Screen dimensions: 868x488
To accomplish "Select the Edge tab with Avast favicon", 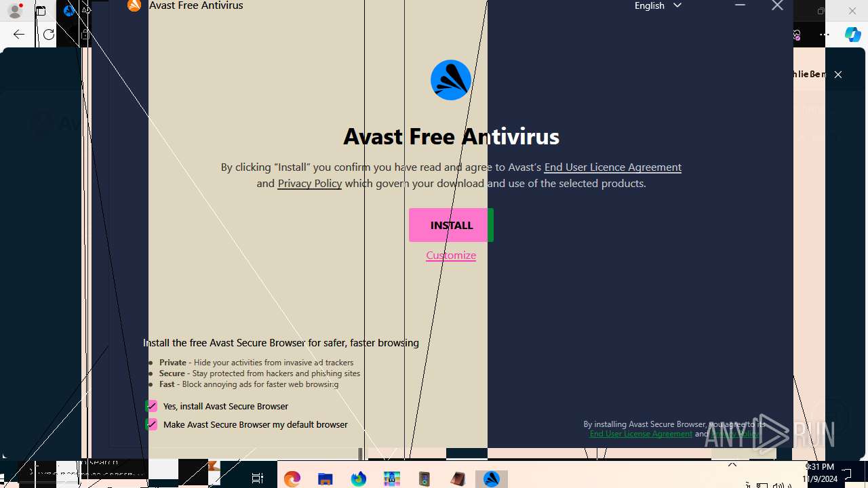I will coord(68,11).
